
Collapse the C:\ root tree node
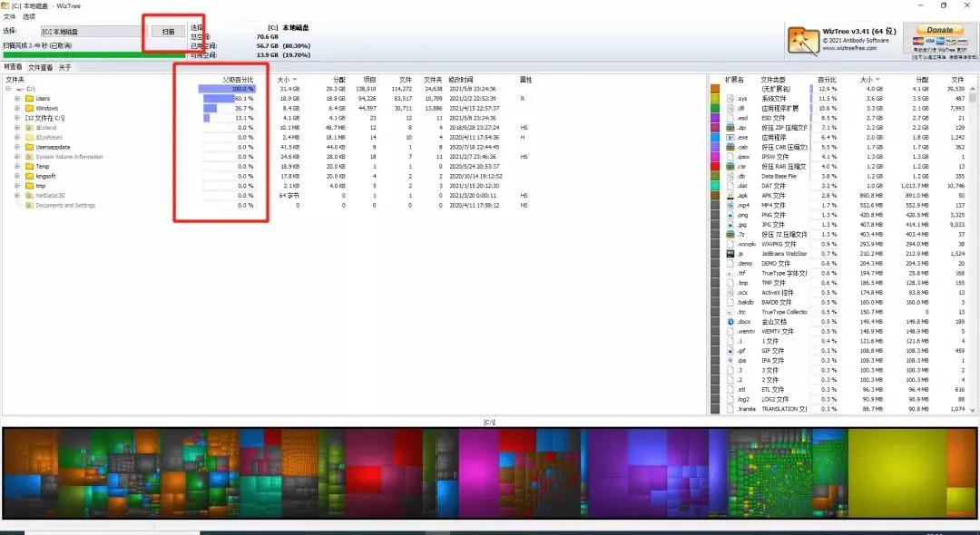[8, 89]
